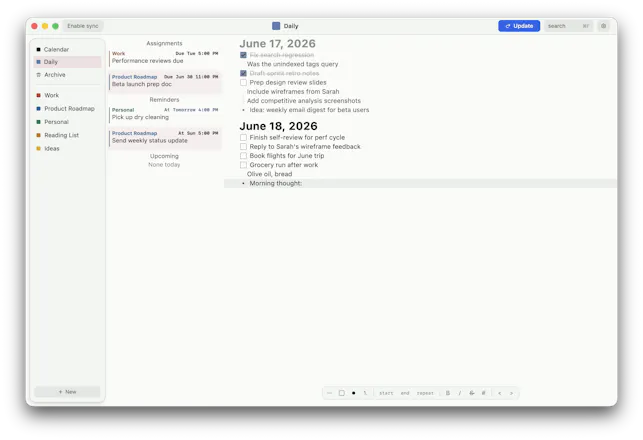Viewport: 643px width, 440px height.
Task: Click 'Include wireframes from Sarah' line
Action: click(293, 91)
